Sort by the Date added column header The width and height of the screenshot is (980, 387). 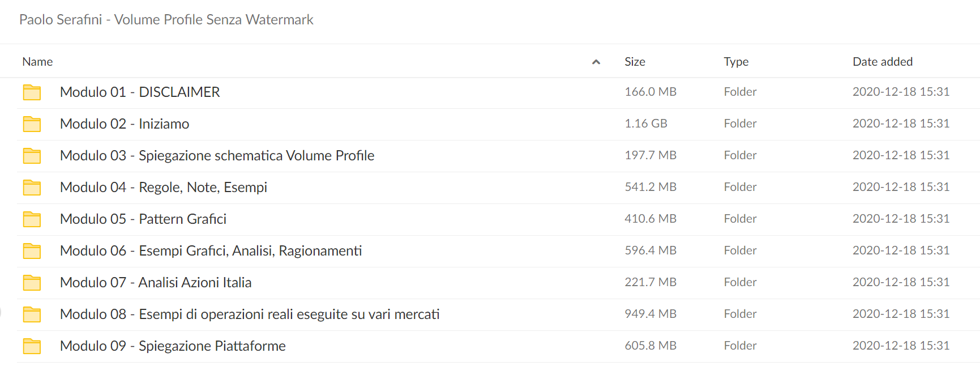(x=883, y=62)
